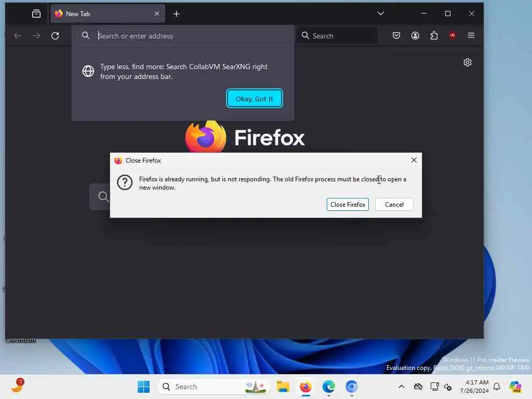Click the Firefox taskbar icon

click(x=305, y=387)
